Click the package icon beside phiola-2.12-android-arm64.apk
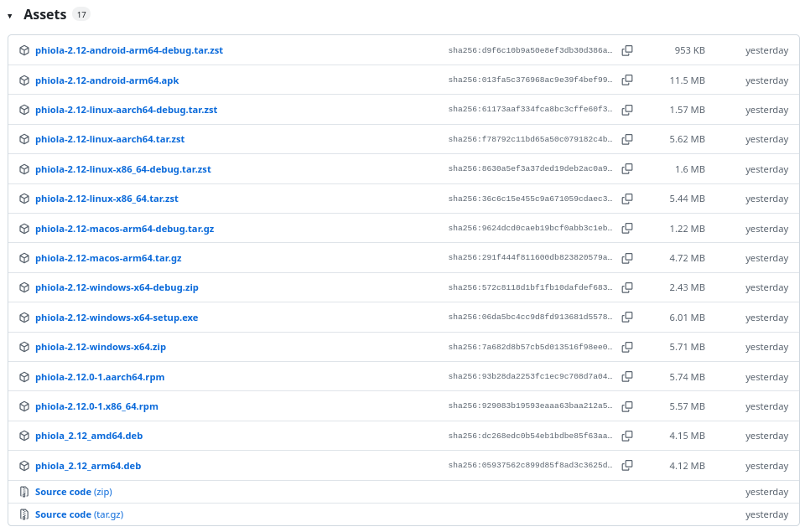805x532 pixels. tap(24, 80)
